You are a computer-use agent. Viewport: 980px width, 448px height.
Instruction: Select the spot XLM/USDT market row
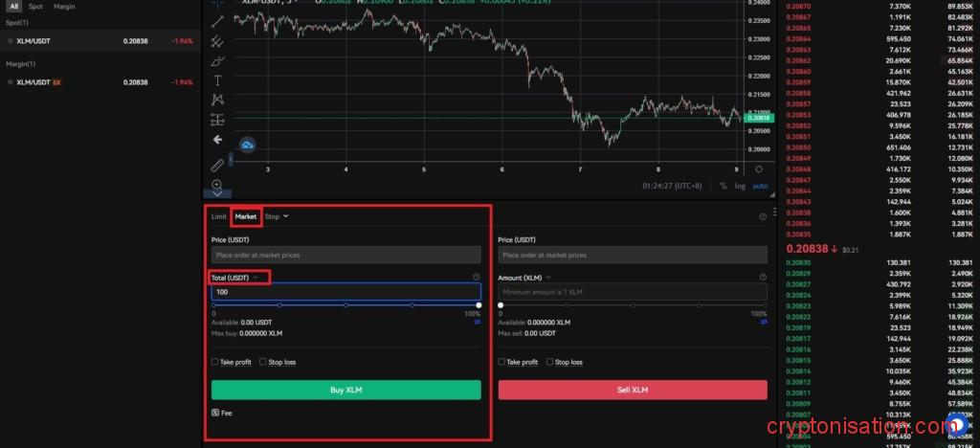[100, 40]
